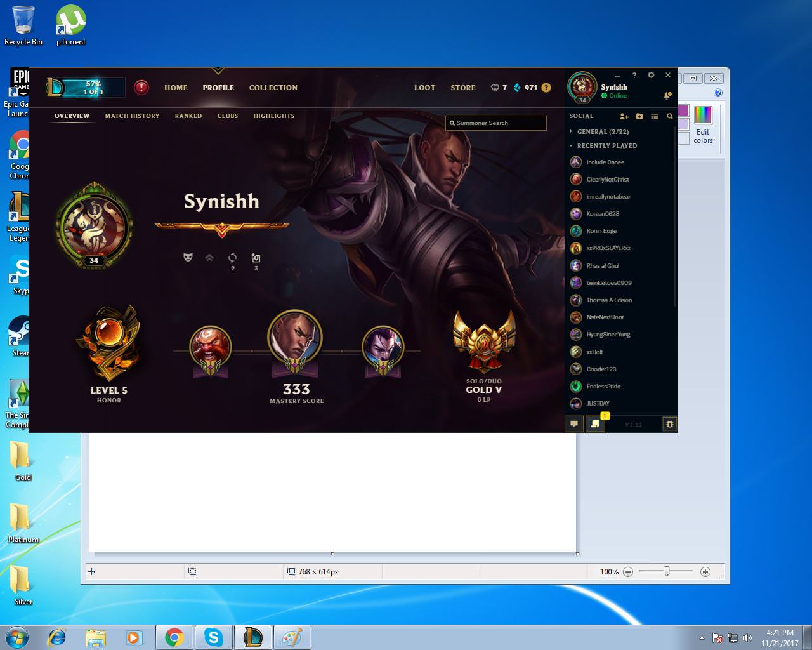Click the Paint help icon
The width and height of the screenshot is (812, 650).
[x=718, y=93]
